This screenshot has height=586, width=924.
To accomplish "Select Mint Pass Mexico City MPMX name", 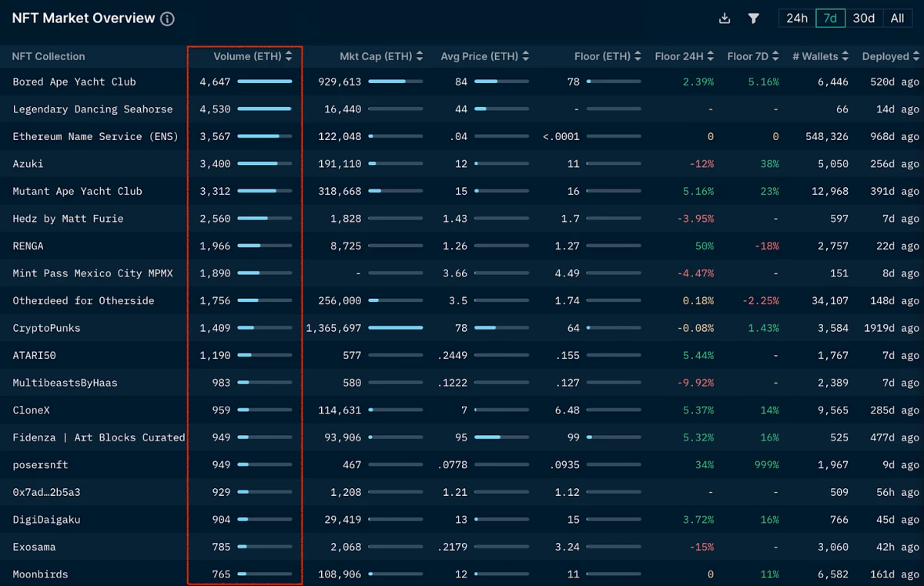I will (92, 273).
